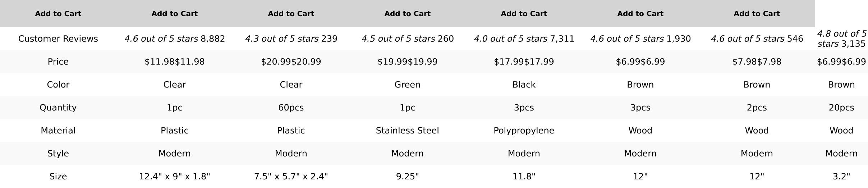Select the Polypropylene material cell
The image size is (868, 188).
tap(524, 131)
